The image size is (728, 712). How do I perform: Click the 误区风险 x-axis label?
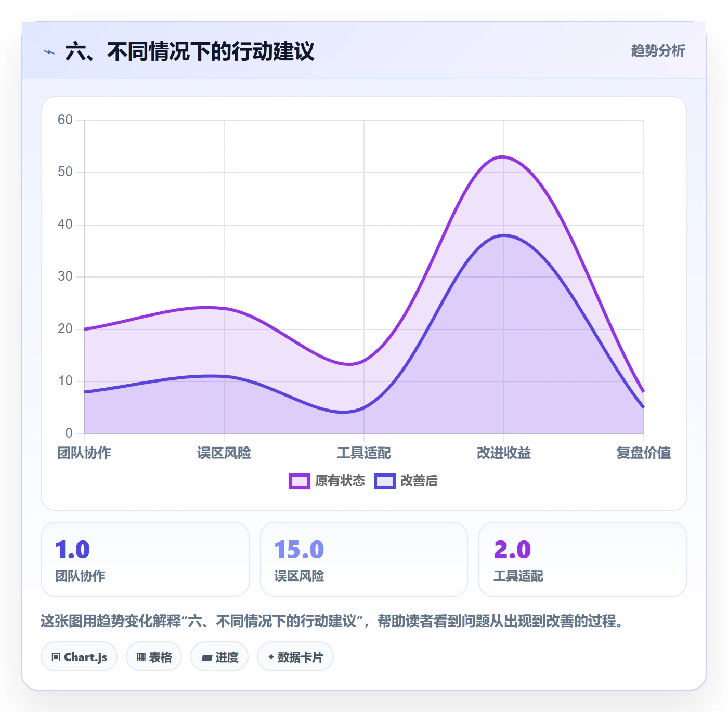point(224,453)
